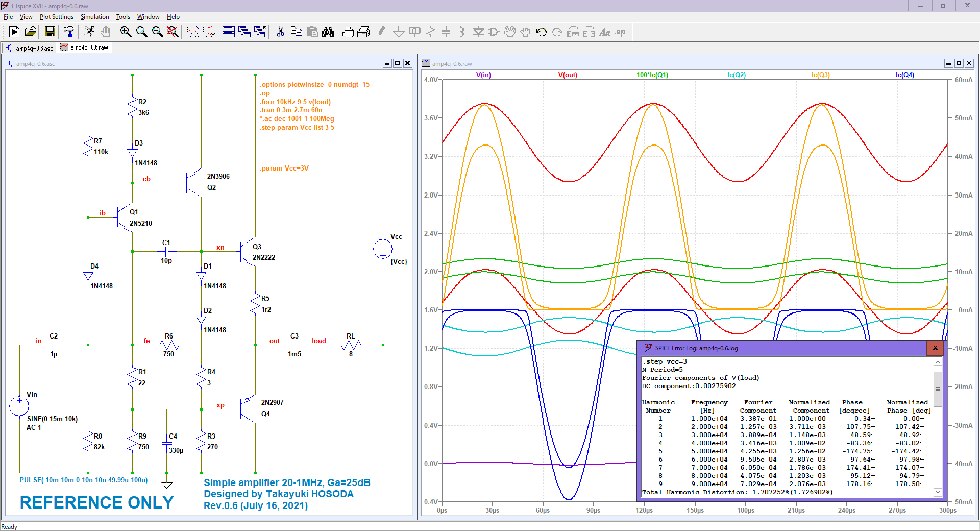Open the Simulation menu
The width and height of the screenshot is (980, 531).
tap(94, 17)
